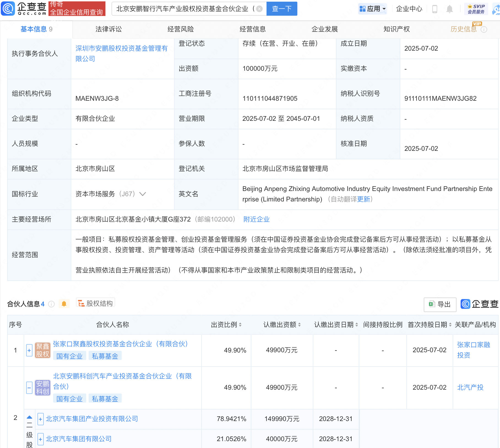This screenshot has width=500, height=448.
Task: Click the orange bell monitor icon in partner section
Action: tap(64, 304)
